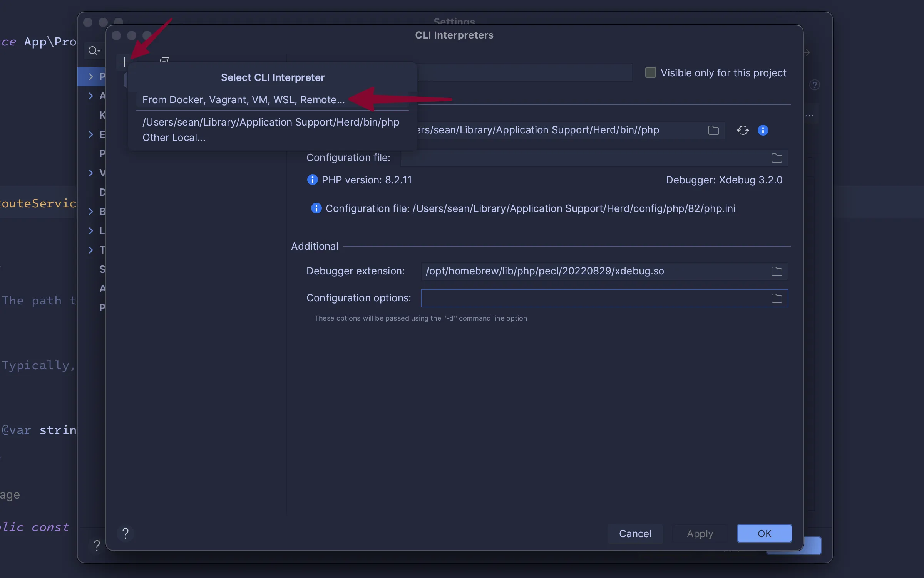This screenshot has height=578, width=924.
Task: Expand the A tree item in Settings sidebar
Action: [x=91, y=96]
